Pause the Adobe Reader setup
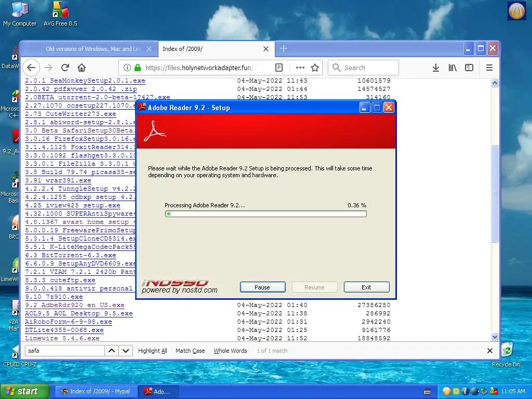 click(x=262, y=287)
